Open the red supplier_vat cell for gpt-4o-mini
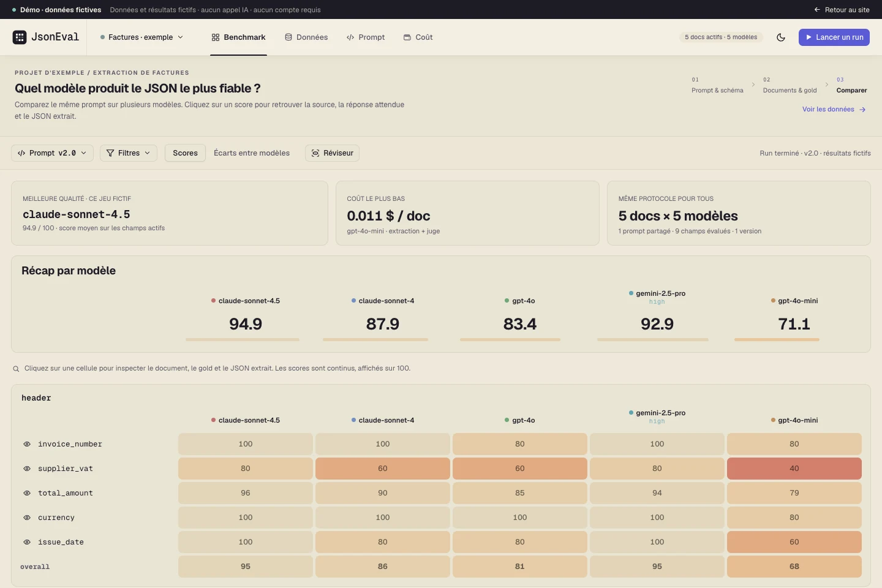The image size is (882, 588). [x=794, y=469]
